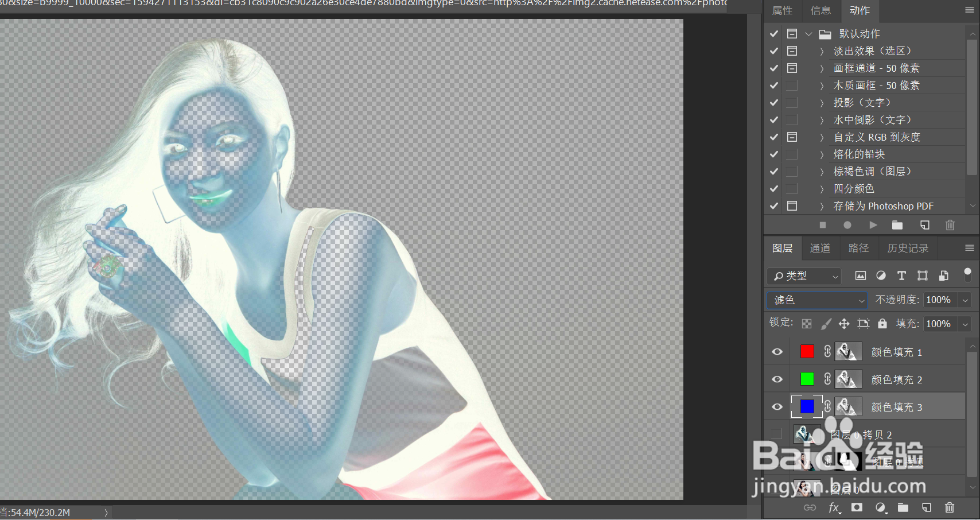Switch to the 通道 tab
The height and width of the screenshot is (520, 980).
tap(820, 248)
